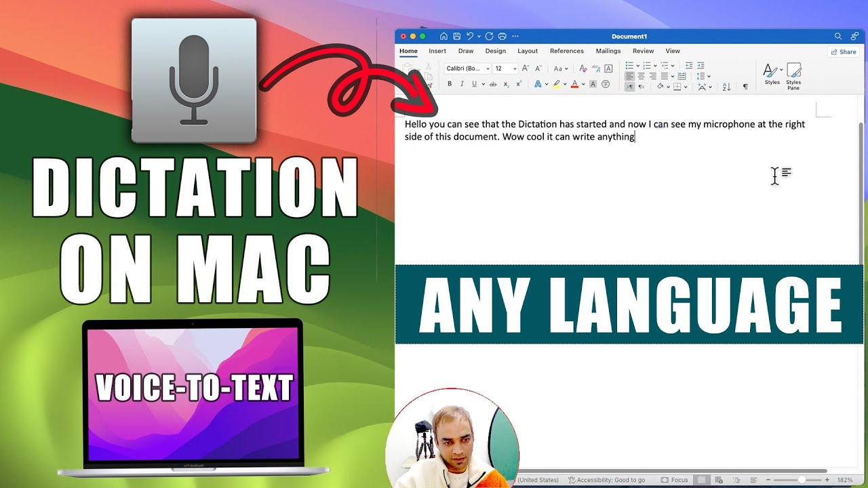Toggle italic formatting

pos(462,84)
